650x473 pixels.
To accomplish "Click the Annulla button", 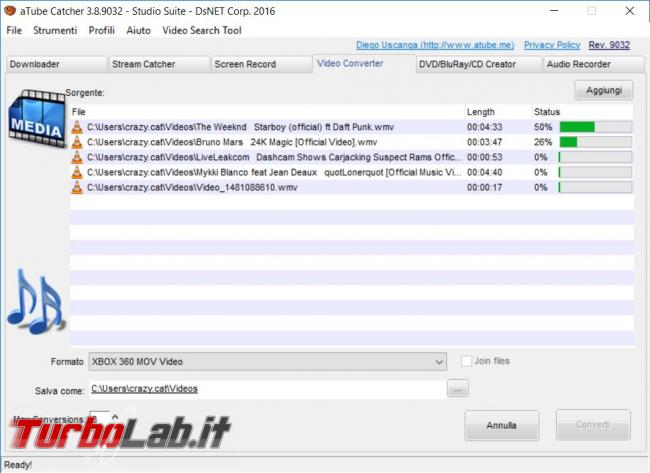I will [502, 425].
